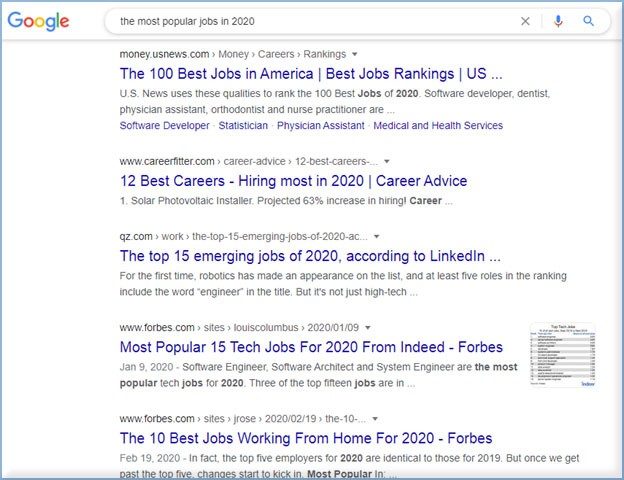The image size is (624, 480).
Task: Follow the Physician Assistant sitelink
Action: tap(320, 126)
